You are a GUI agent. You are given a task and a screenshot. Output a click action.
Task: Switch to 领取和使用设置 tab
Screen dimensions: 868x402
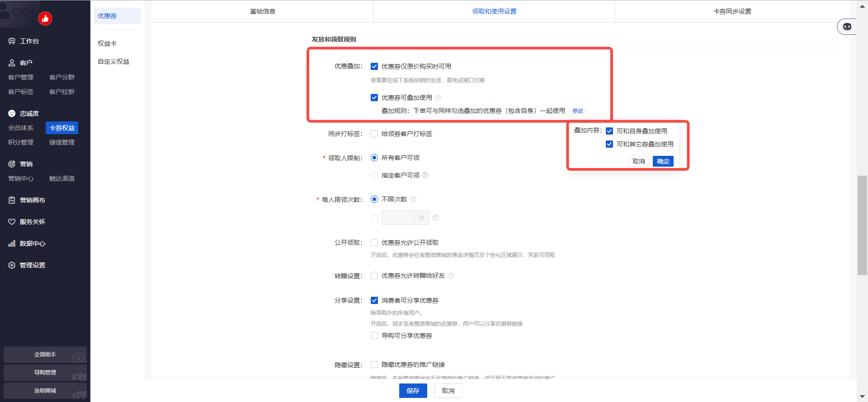pyautogui.click(x=494, y=11)
